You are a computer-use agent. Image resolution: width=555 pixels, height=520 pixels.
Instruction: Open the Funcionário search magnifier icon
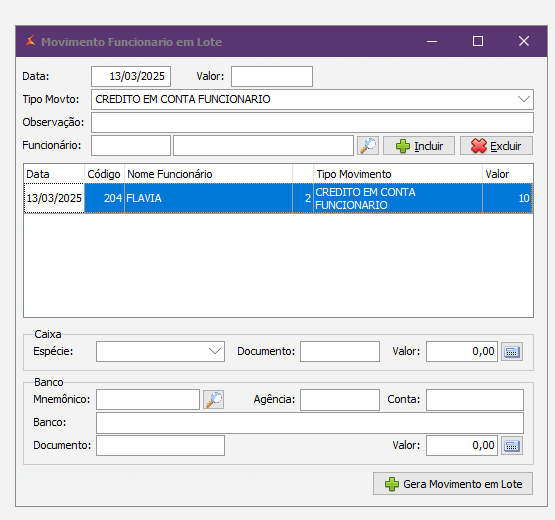point(368,145)
